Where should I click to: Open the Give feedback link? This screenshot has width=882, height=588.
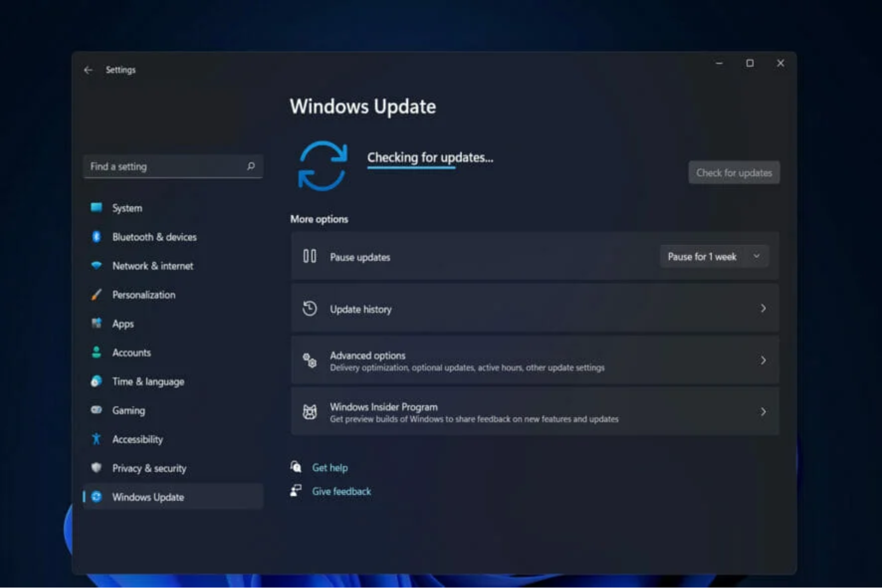click(x=341, y=492)
